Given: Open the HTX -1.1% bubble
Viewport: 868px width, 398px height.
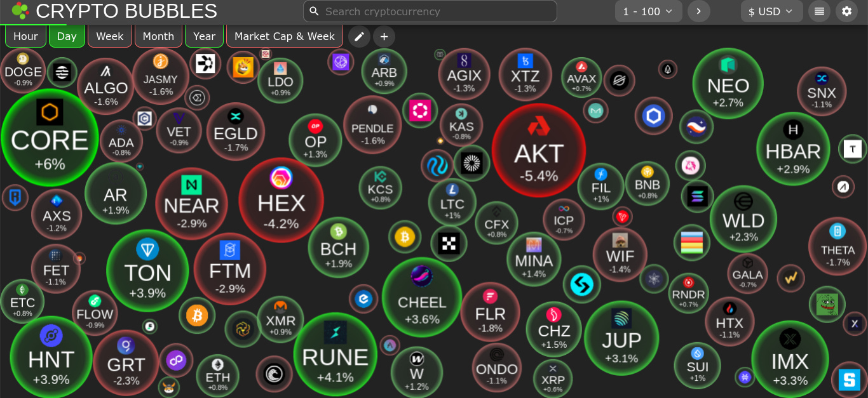Looking at the screenshot, I should click(x=729, y=321).
